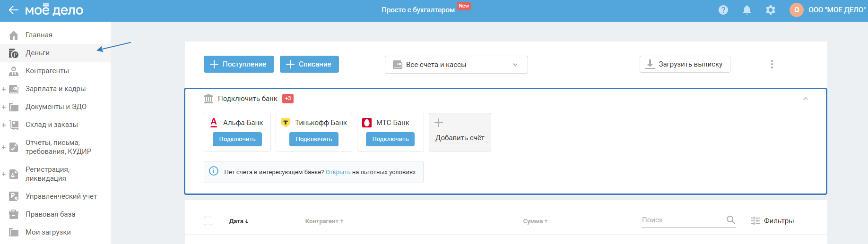Viewport: 868px width, 244px height.
Task: Connect Альфа-Банк with "Подключить"
Action: pyautogui.click(x=237, y=139)
